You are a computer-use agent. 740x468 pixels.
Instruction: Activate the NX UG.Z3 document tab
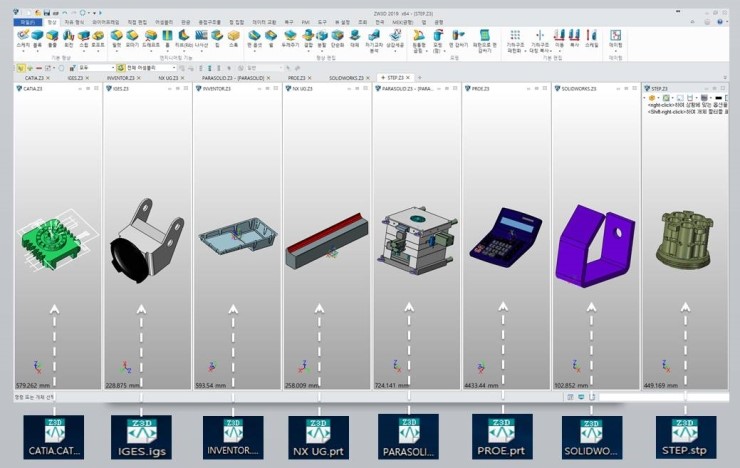pyautogui.click(x=168, y=78)
